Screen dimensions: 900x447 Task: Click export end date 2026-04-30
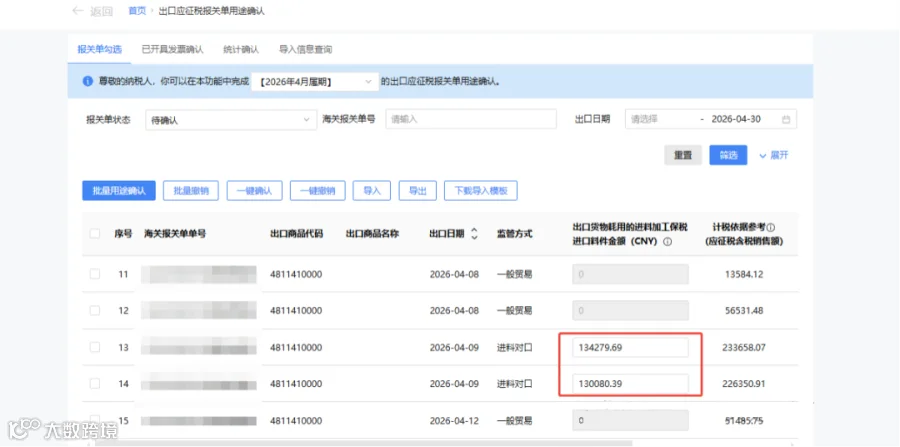pyautogui.click(x=736, y=119)
